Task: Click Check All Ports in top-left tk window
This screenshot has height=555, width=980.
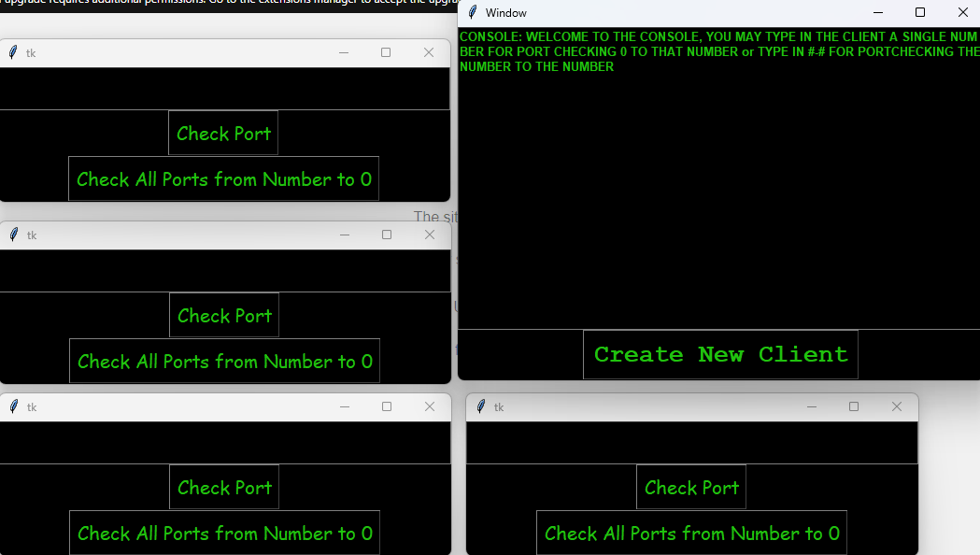Action: pyautogui.click(x=223, y=178)
